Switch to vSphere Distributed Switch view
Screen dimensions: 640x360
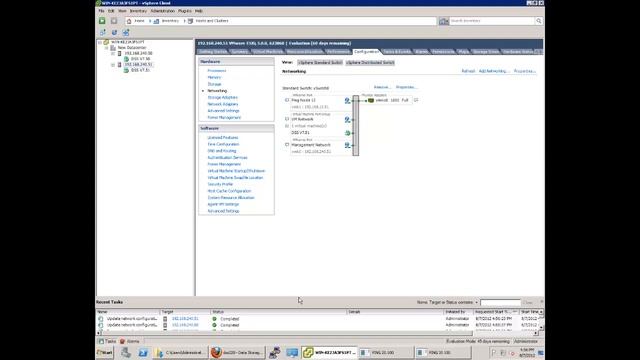tap(370, 63)
